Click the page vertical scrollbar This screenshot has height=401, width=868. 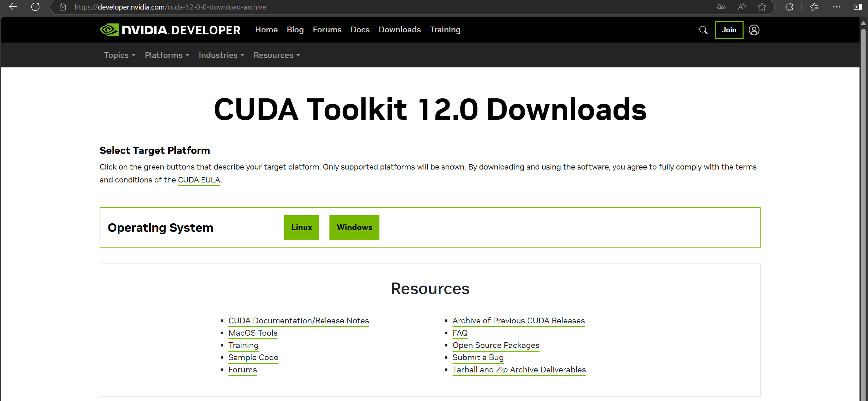tap(863, 214)
